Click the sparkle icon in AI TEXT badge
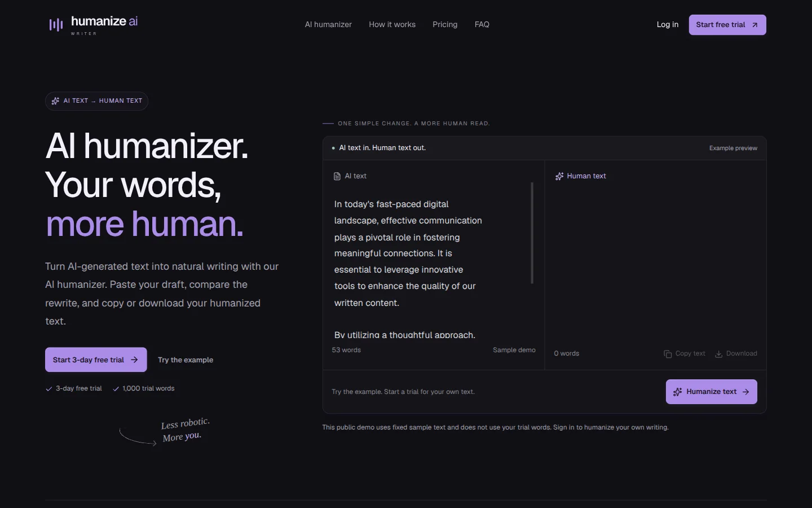Screen dimensions: 812x508 click(55, 101)
